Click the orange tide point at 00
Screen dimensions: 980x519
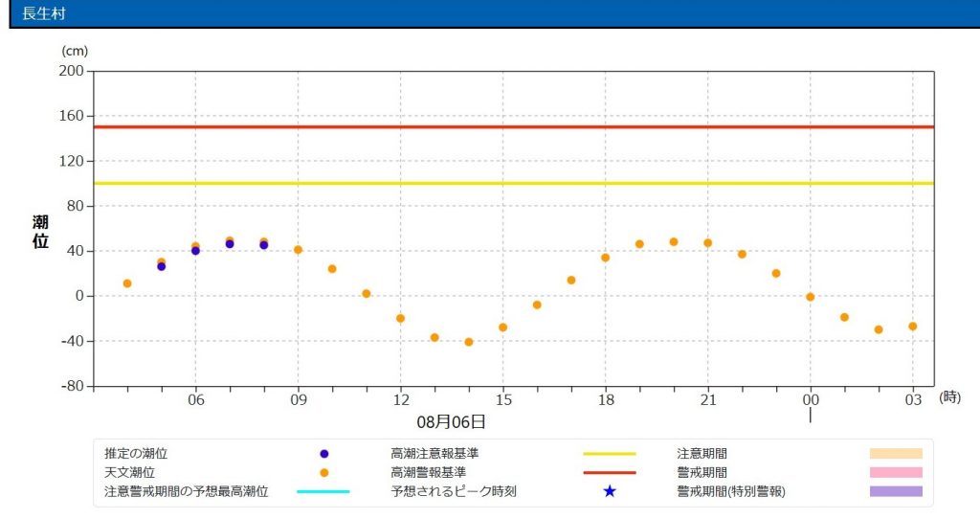click(x=810, y=297)
